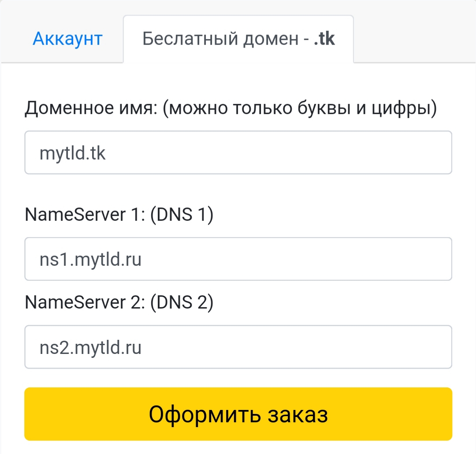
Task: Click the hint (можно только буквы и цифры)
Action: 300,108
